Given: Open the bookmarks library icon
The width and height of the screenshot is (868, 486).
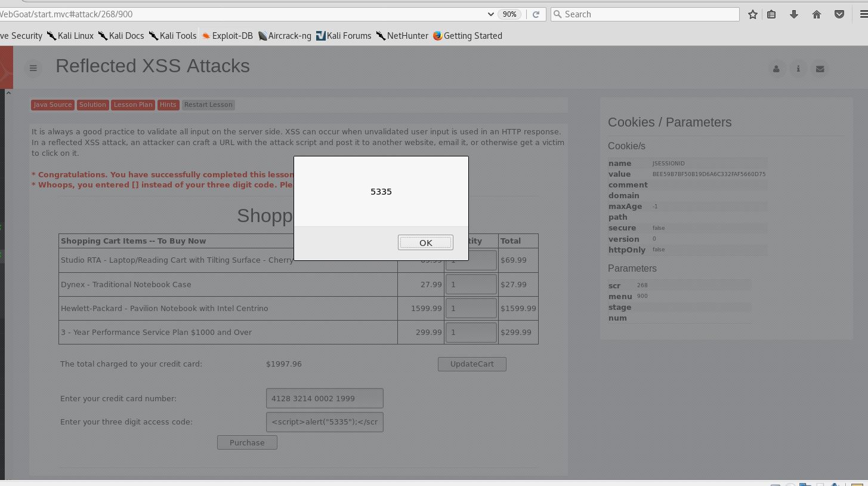Looking at the screenshot, I should (771, 14).
